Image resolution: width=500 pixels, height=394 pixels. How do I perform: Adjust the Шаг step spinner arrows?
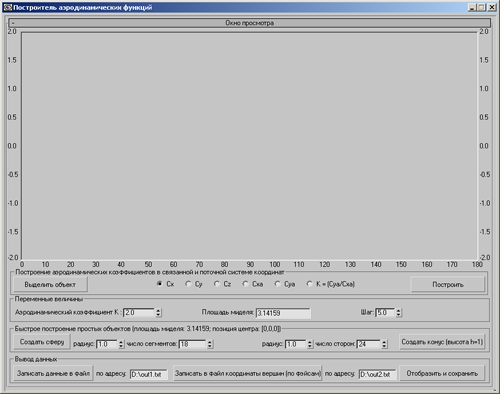[399, 312]
